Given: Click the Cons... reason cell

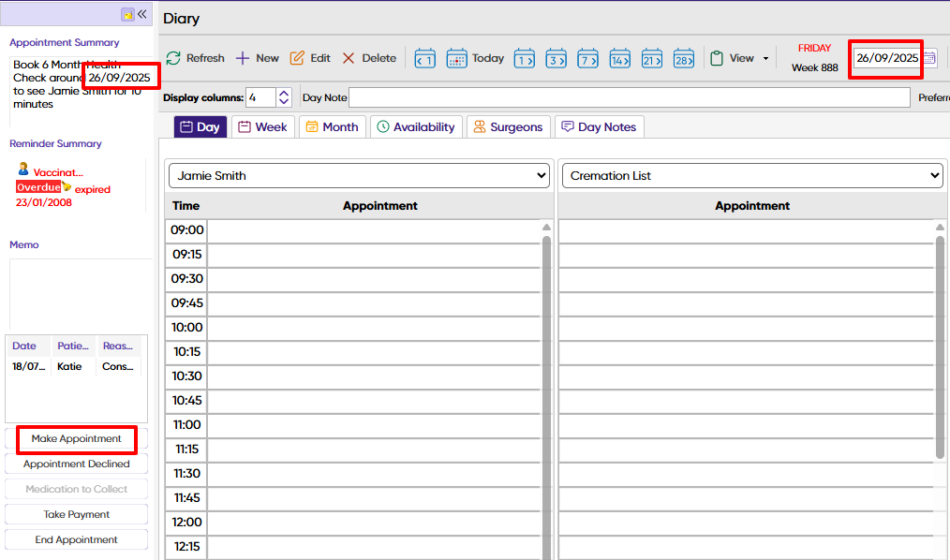Looking at the screenshot, I should click(117, 366).
